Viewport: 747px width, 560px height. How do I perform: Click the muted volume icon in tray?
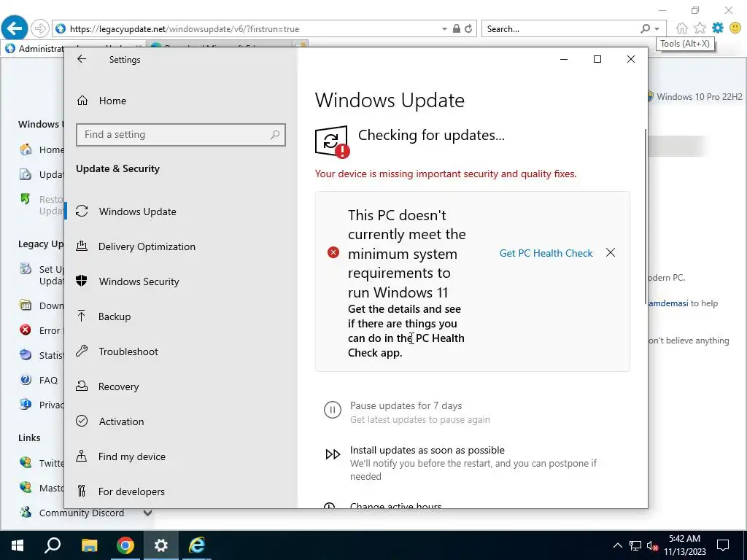point(653,545)
